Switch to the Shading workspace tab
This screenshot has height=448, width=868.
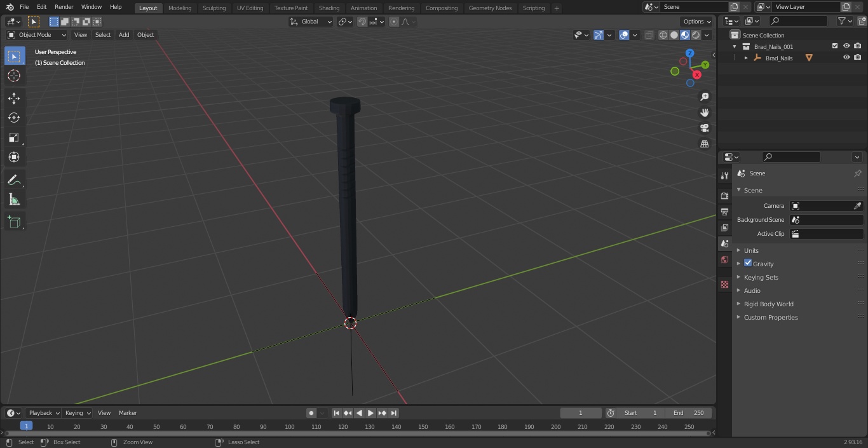point(329,8)
